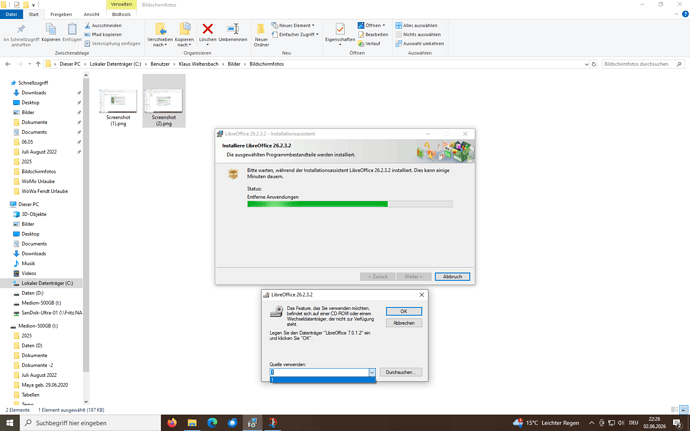
Task: Expand the address bar history dropdown
Action: point(587,64)
